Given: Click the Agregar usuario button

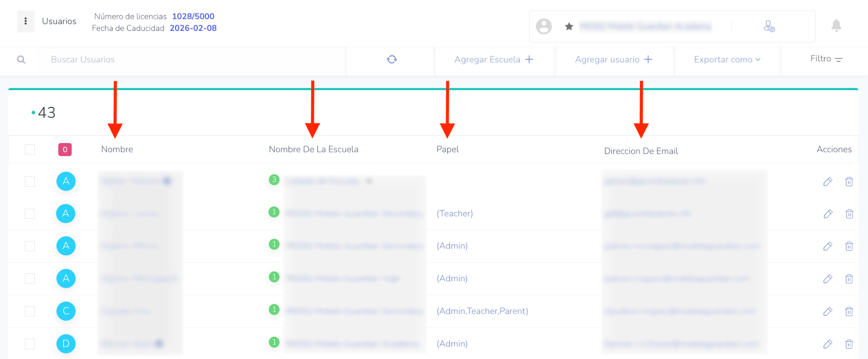Looking at the screenshot, I should [613, 60].
